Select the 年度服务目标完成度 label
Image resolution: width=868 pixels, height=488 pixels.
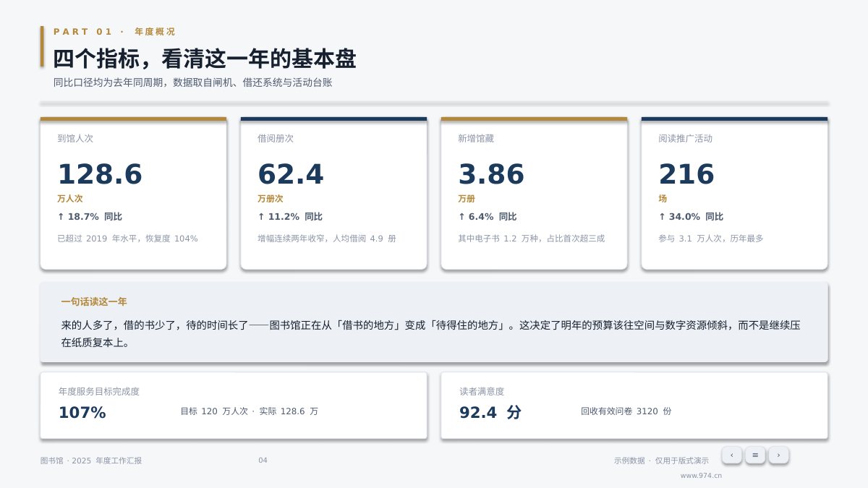point(99,391)
